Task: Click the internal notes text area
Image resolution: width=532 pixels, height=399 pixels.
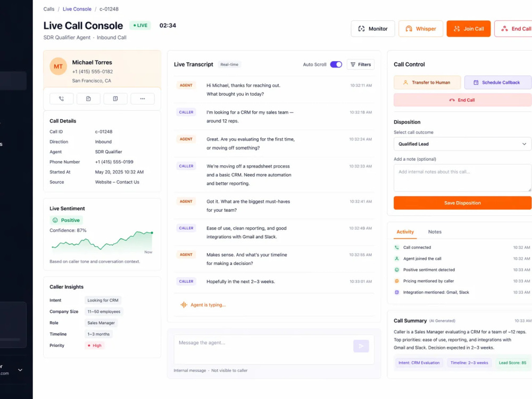Action: 462,178
